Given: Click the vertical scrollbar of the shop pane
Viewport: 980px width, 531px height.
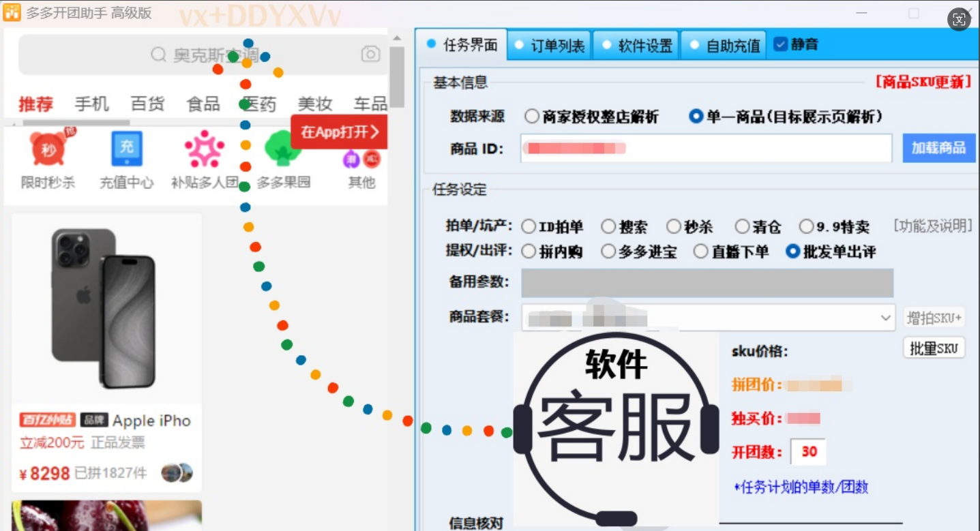Looking at the screenshot, I should (397, 75).
